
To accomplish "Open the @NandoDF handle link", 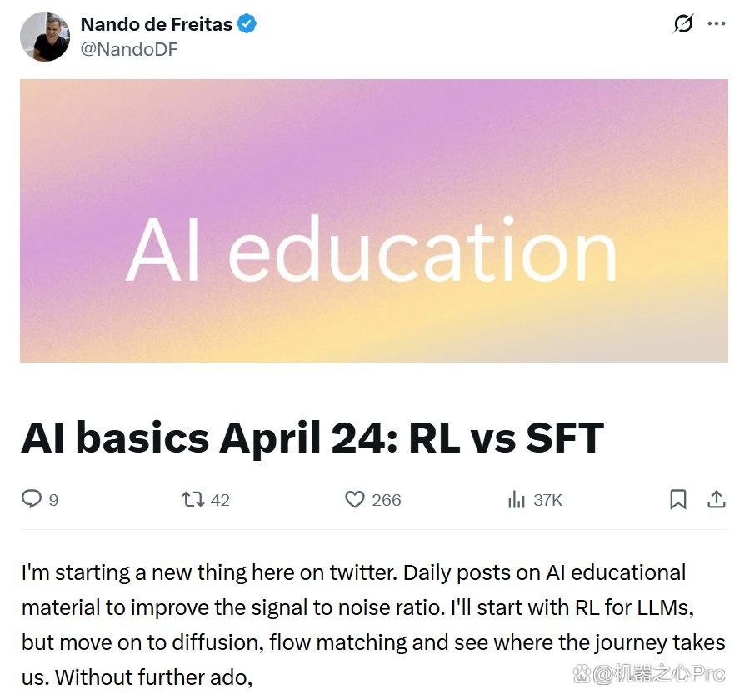I will coord(129,49).
